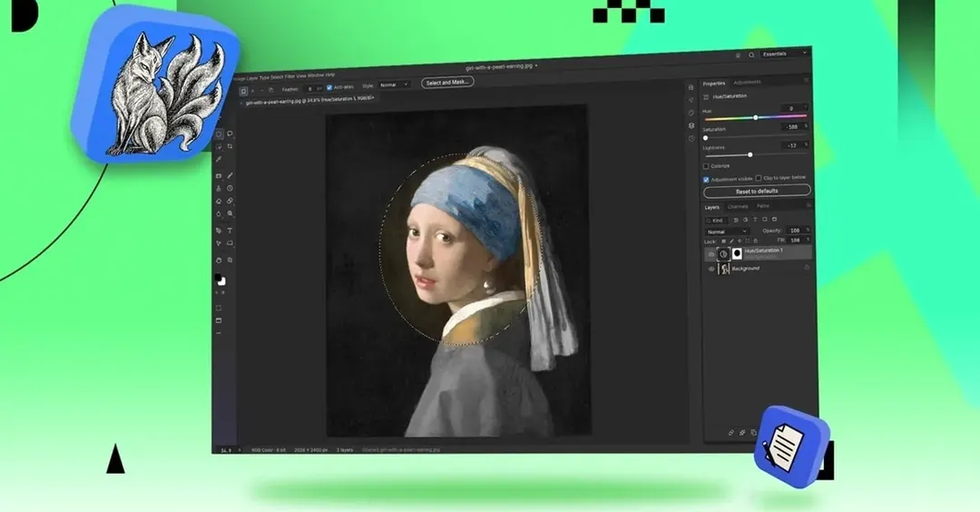
Task: Open search with the magnifier icon
Action: click(x=751, y=55)
